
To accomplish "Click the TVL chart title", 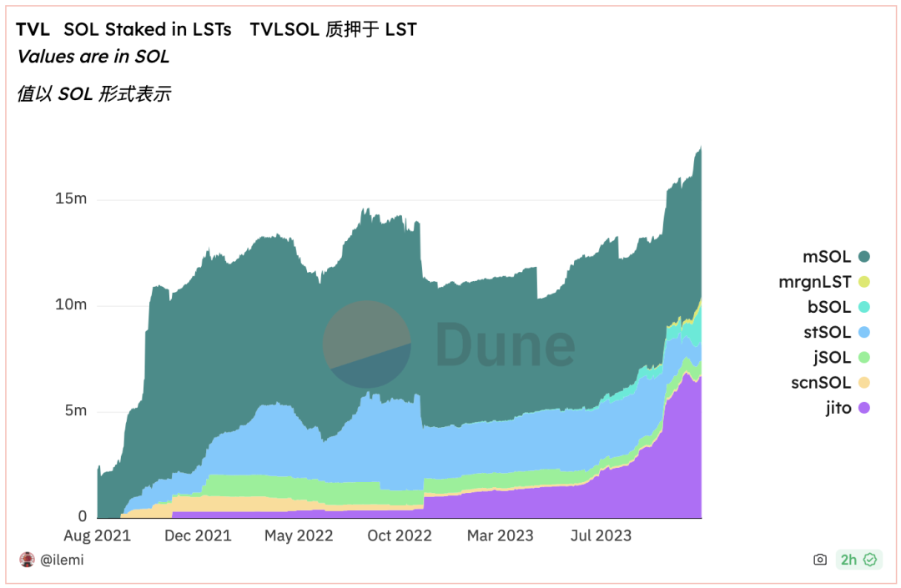I will [x=33, y=29].
